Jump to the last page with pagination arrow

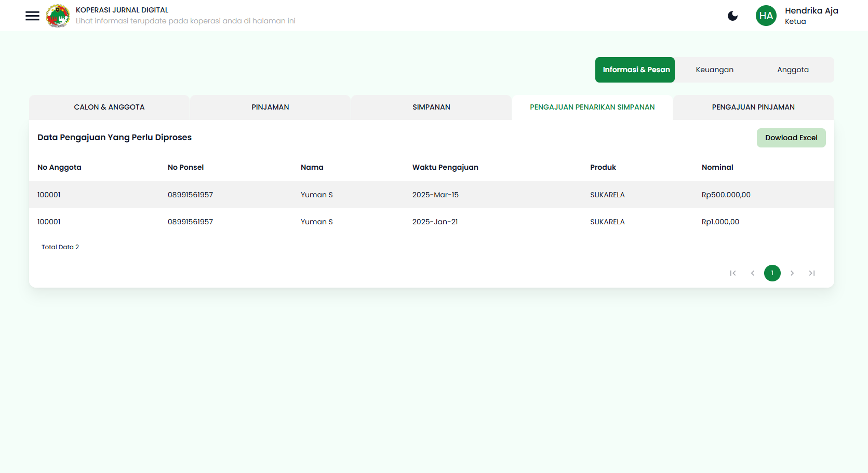click(x=812, y=273)
